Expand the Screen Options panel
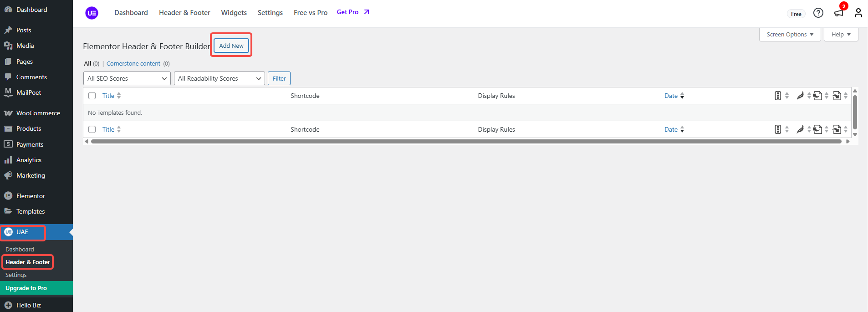Screen dimensions: 868x312 click(790, 35)
